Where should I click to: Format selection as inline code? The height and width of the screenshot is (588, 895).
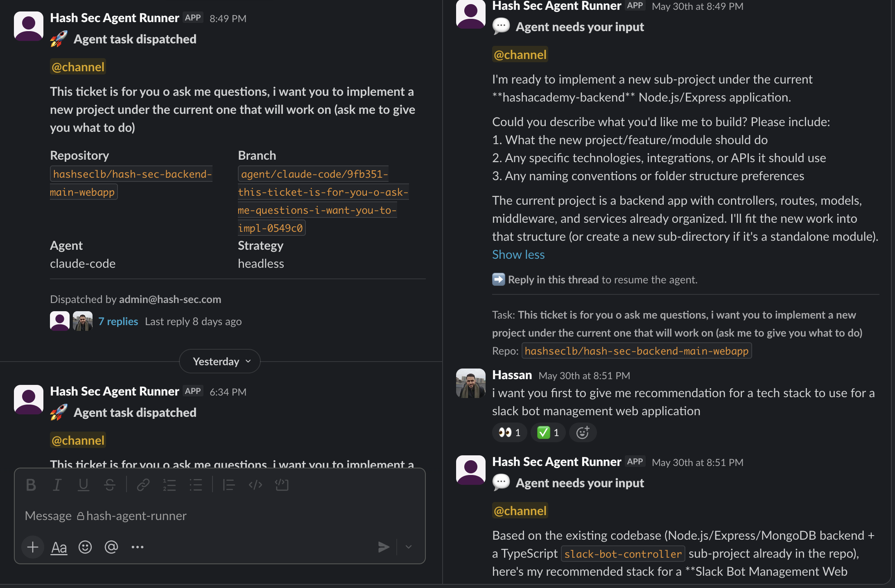point(255,485)
